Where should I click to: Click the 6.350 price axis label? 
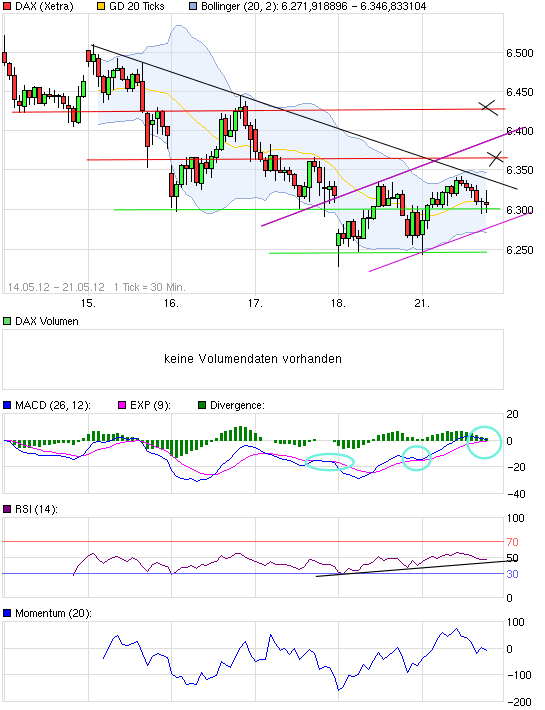click(x=520, y=170)
